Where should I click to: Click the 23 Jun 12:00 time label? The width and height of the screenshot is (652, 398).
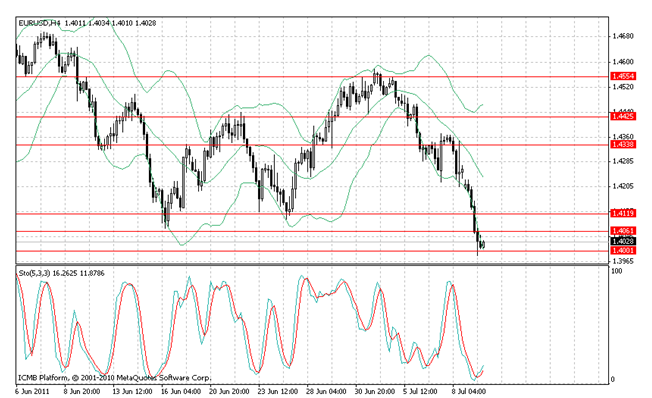tap(278, 392)
